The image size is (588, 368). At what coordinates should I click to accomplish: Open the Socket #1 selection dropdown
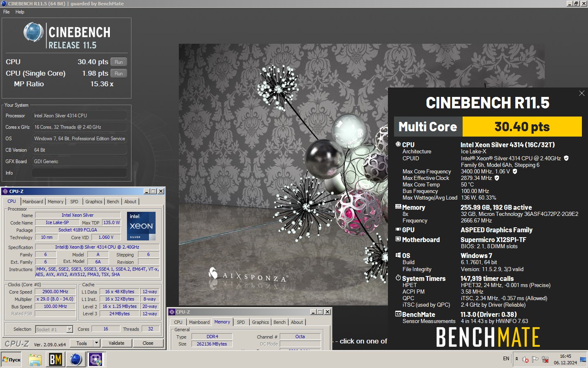click(x=54, y=329)
